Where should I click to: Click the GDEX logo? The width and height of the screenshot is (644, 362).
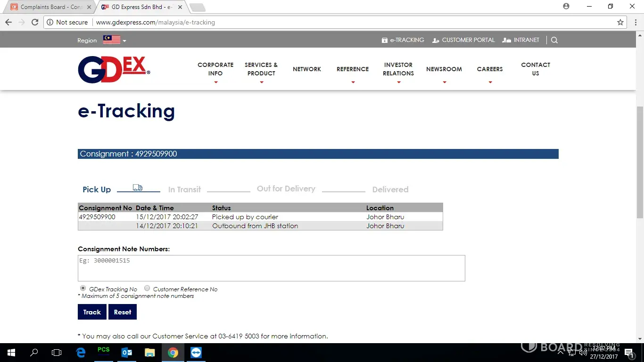pyautogui.click(x=114, y=70)
